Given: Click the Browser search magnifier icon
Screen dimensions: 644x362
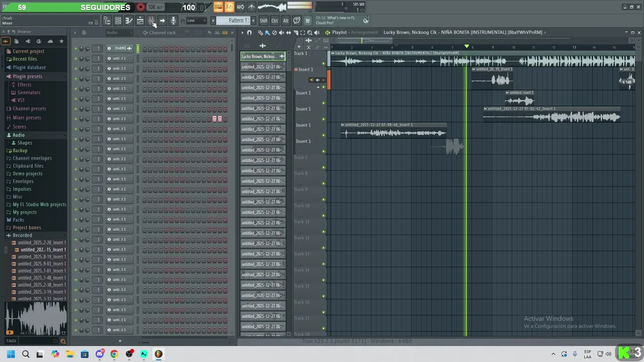Looking at the screenshot, I should point(62,341).
